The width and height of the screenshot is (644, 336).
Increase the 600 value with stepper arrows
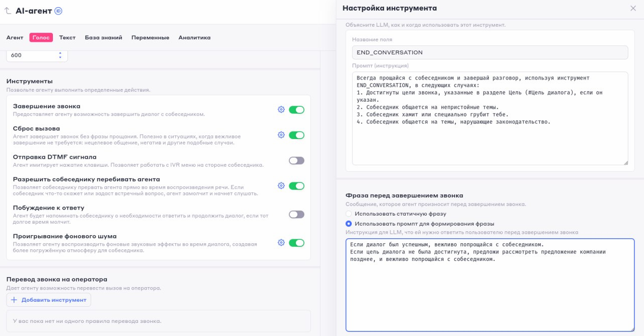point(60,53)
